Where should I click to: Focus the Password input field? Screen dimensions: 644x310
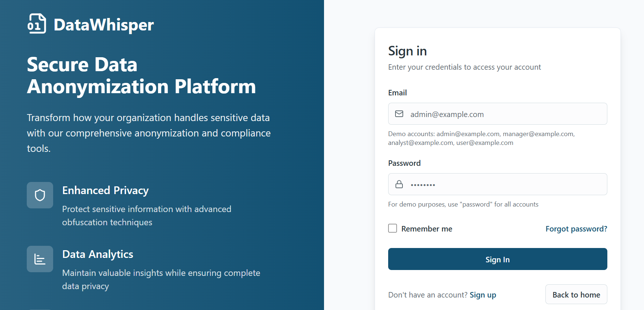coord(506,185)
